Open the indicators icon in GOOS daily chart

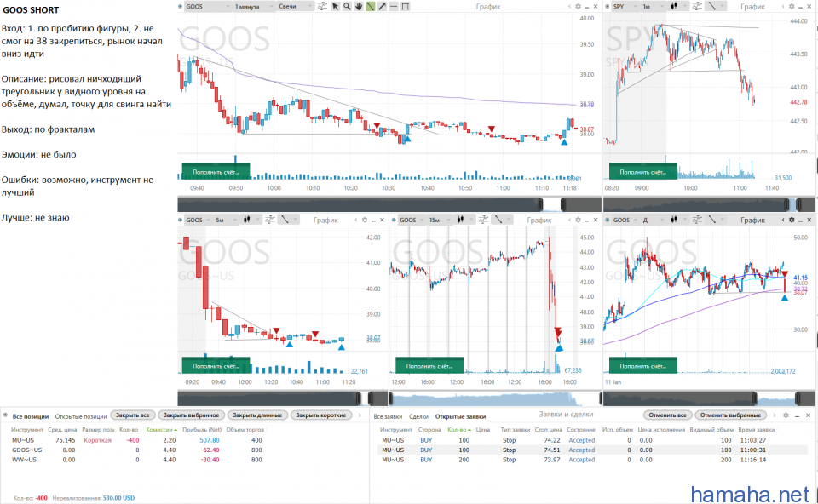point(698,220)
